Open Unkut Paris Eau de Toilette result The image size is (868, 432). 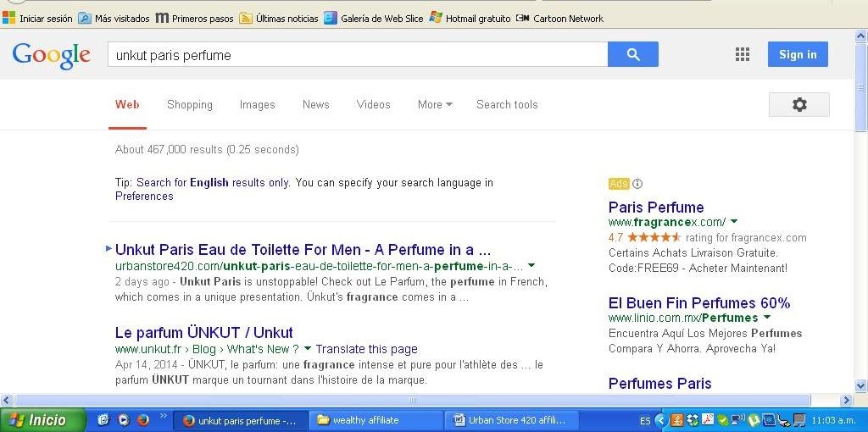click(303, 250)
